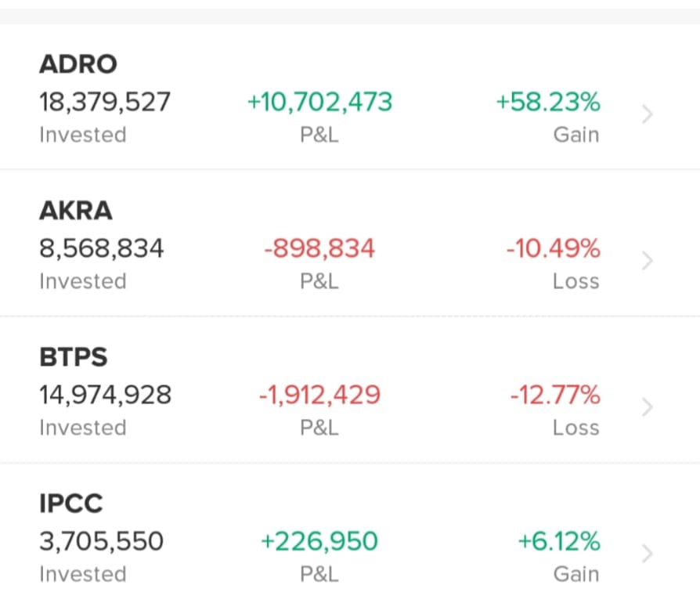Viewport: 700px width, 596px height.
Task: Select BTPS invested amount 14,974,928
Action: [x=105, y=395]
